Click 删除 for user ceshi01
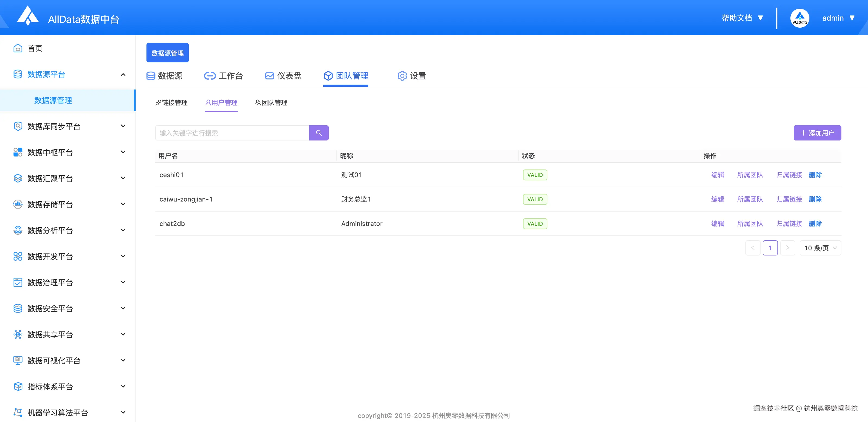Viewport: 868px width, 422px height. tap(815, 175)
